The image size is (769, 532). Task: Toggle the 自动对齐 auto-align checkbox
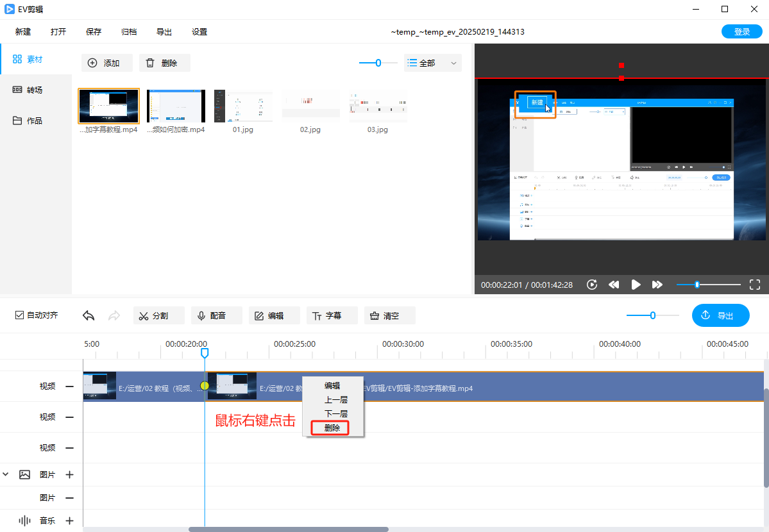(20, 315)
